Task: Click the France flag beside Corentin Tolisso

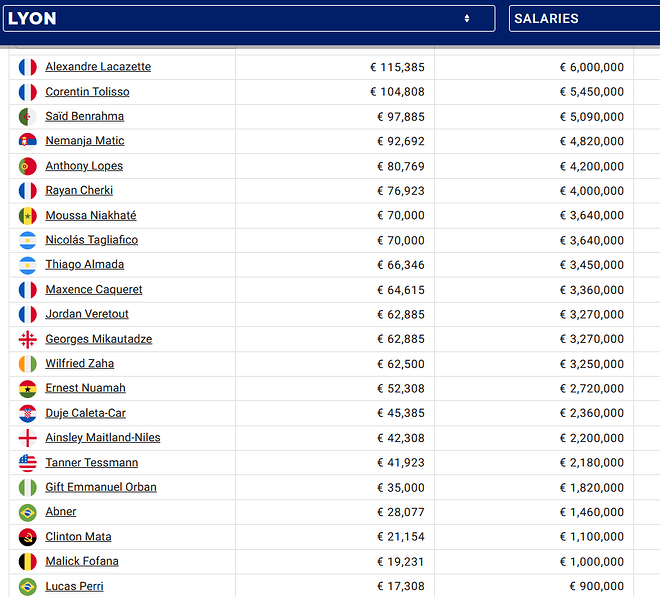Action: click(28, 92)
